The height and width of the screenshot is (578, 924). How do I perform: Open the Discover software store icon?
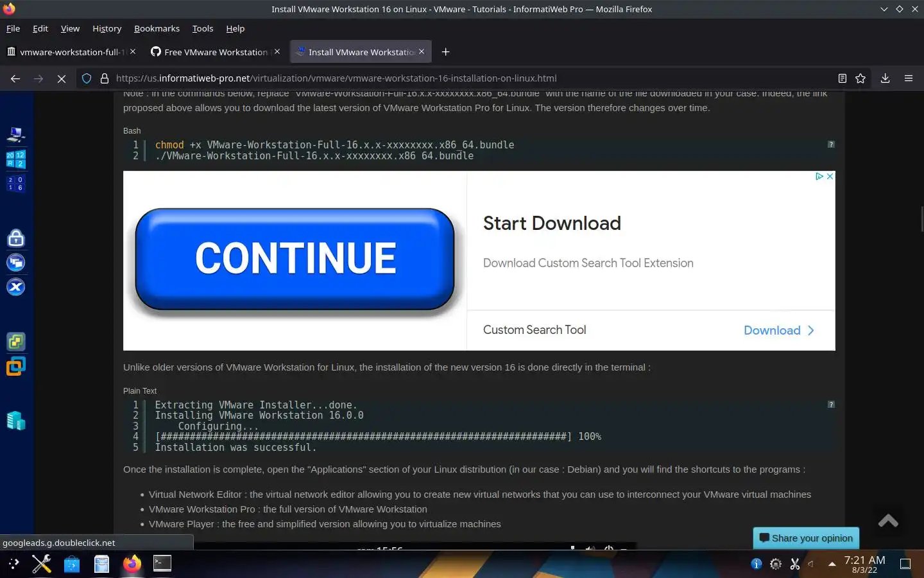pos(72,564)
